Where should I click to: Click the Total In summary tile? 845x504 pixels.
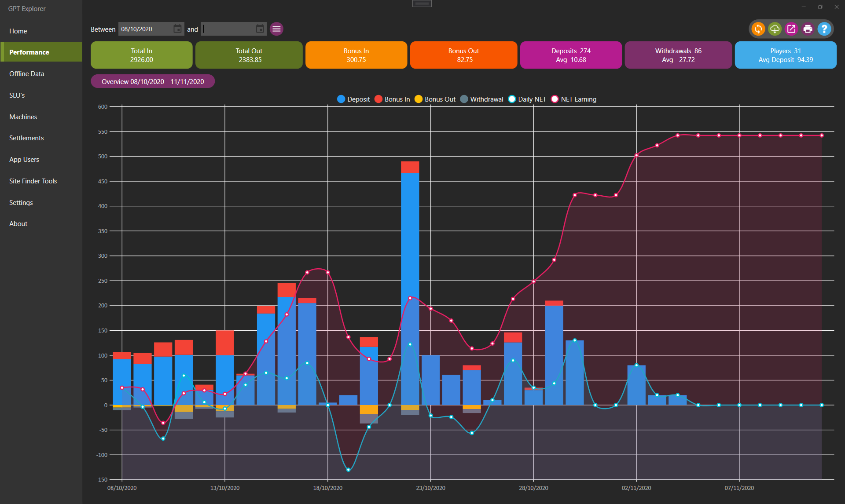(x=141, y=55)
